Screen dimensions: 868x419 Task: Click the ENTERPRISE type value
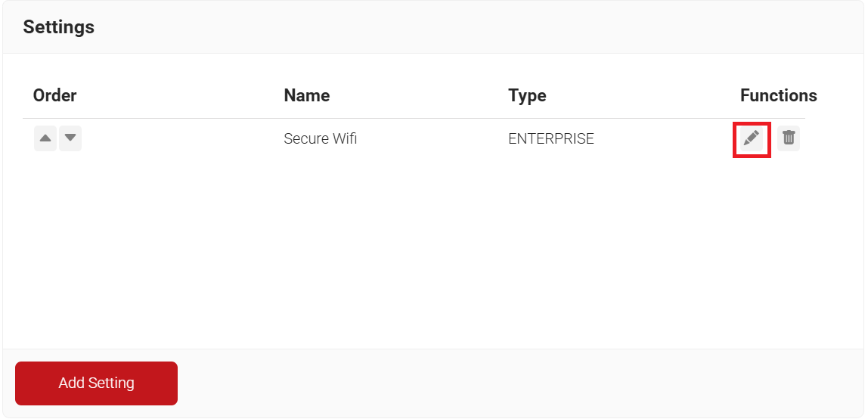point(550,139)
